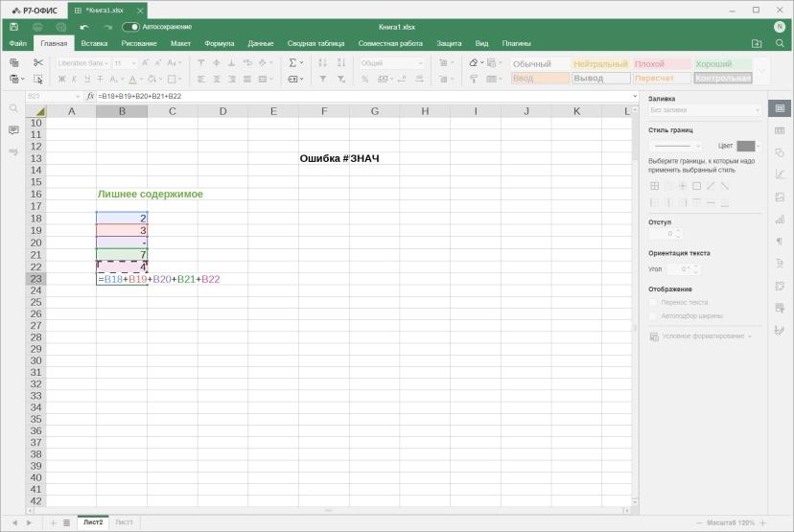
Task: Open the Заливка fill dropdown
Action: point(705,110)
